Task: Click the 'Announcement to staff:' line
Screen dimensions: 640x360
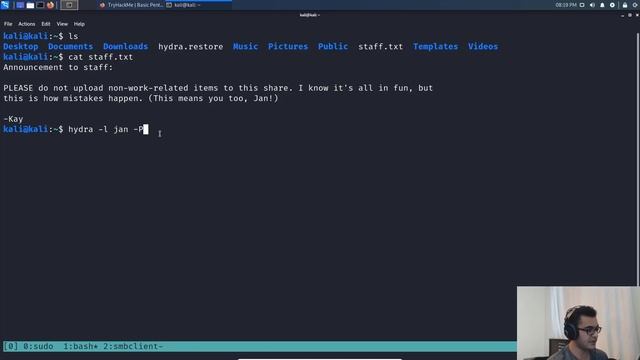Action: [58, 67]
